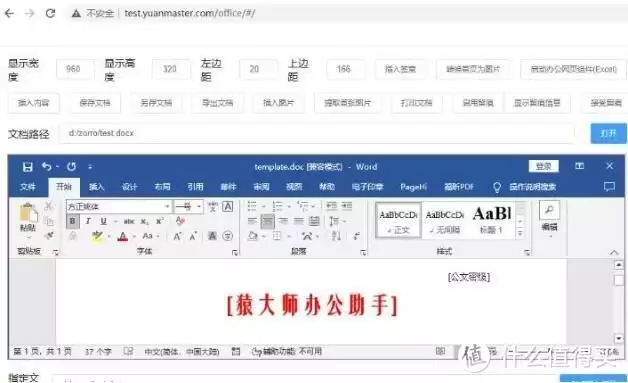Expand the Styles gallery more arrow
Viewport: 628px width, 383px height.
(x=520, y=233)
